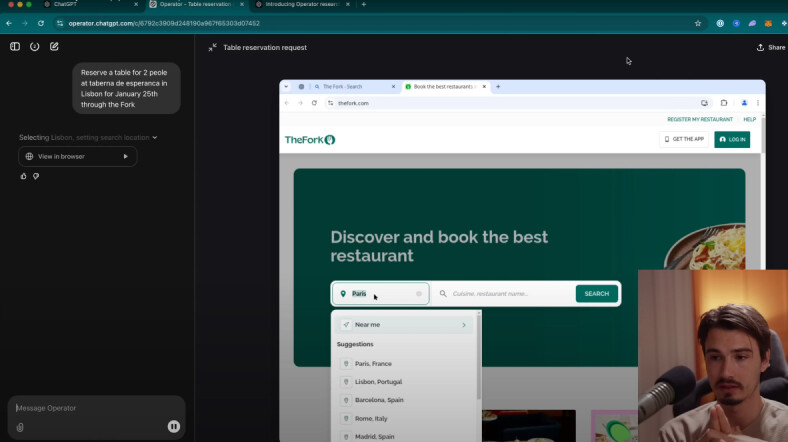
Task: Click the thumbs down feedback icon
Action: 36,176
